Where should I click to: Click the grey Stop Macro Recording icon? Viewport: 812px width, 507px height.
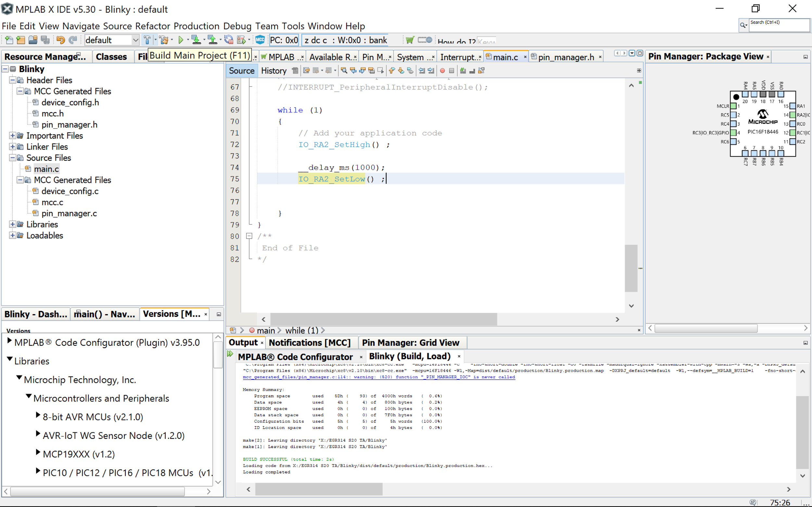coord(451,71)
